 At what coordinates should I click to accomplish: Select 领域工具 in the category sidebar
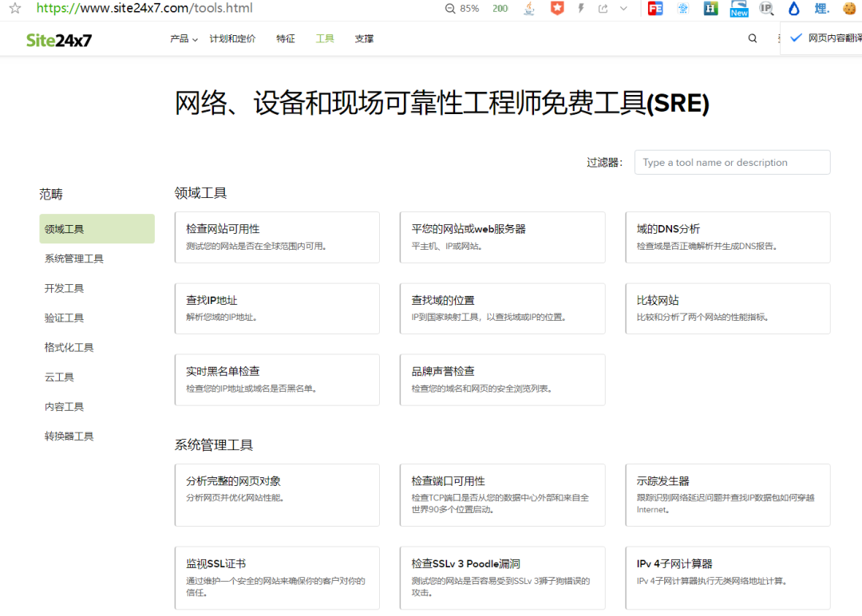(97, 228)
